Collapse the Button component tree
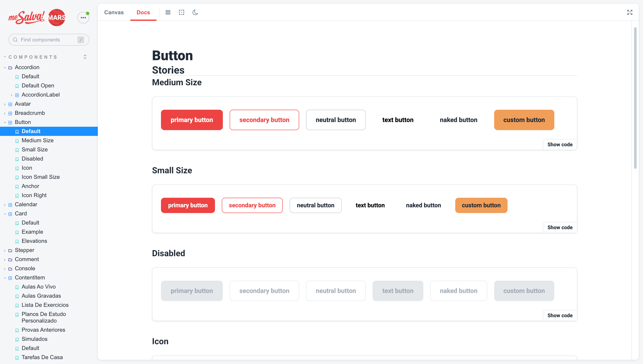 coord(23,122)
